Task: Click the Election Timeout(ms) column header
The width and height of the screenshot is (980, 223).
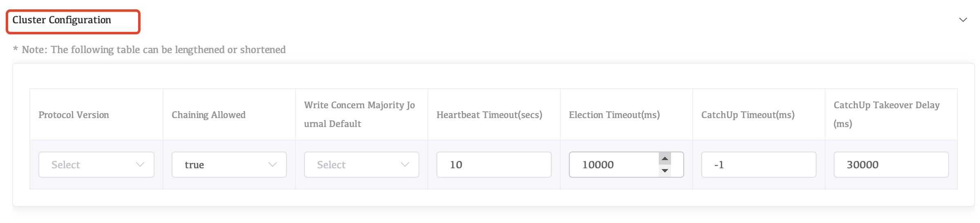Action: (x=614, y=115)
